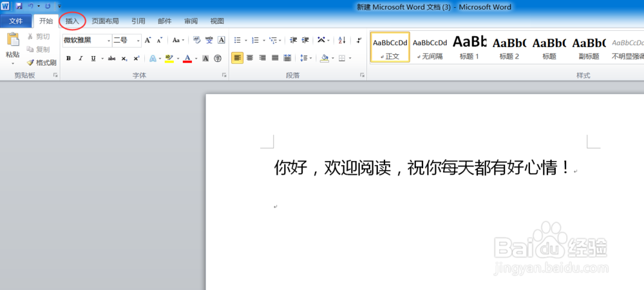Click the Asian Layout (中文版式) icon
This screenshot has width=644, height=290.
[321, 40]
